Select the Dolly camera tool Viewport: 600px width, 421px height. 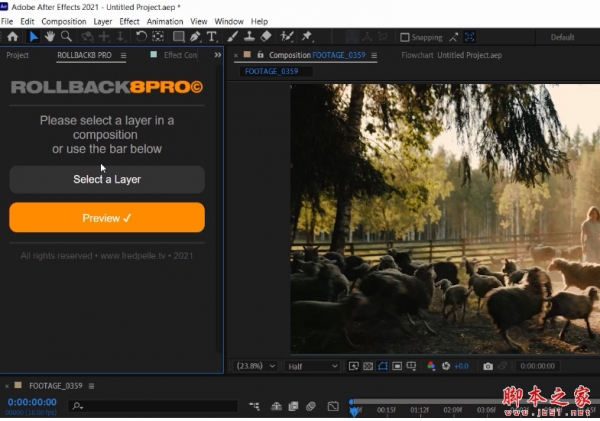click(x=120, y=37)
